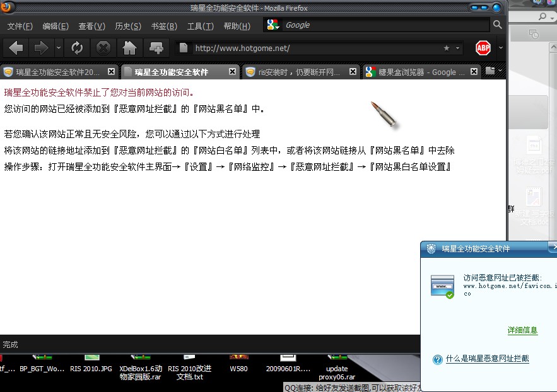This screenshot has height=392, width=557.
Task: Click the scroll up arrow in background window
Action: click(553, 47)
